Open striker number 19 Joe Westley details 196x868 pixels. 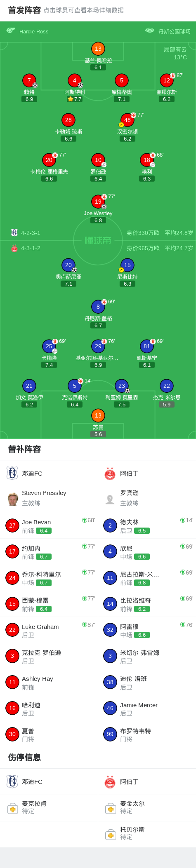pos(98,202)
